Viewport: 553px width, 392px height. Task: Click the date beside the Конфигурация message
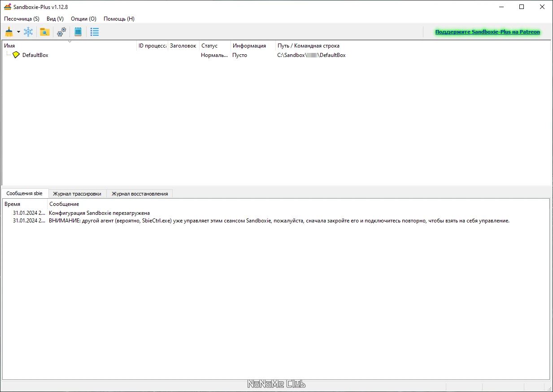(29, 213)
